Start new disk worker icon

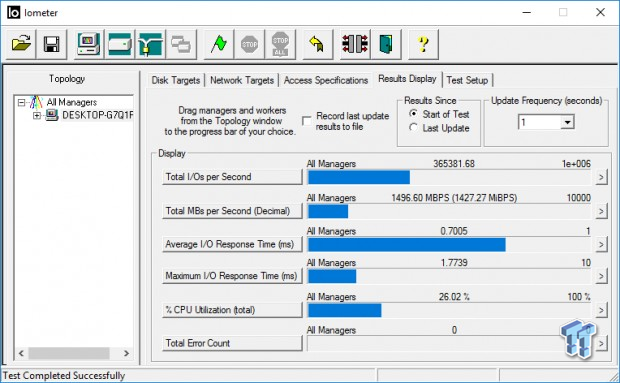tap(119, 44)
